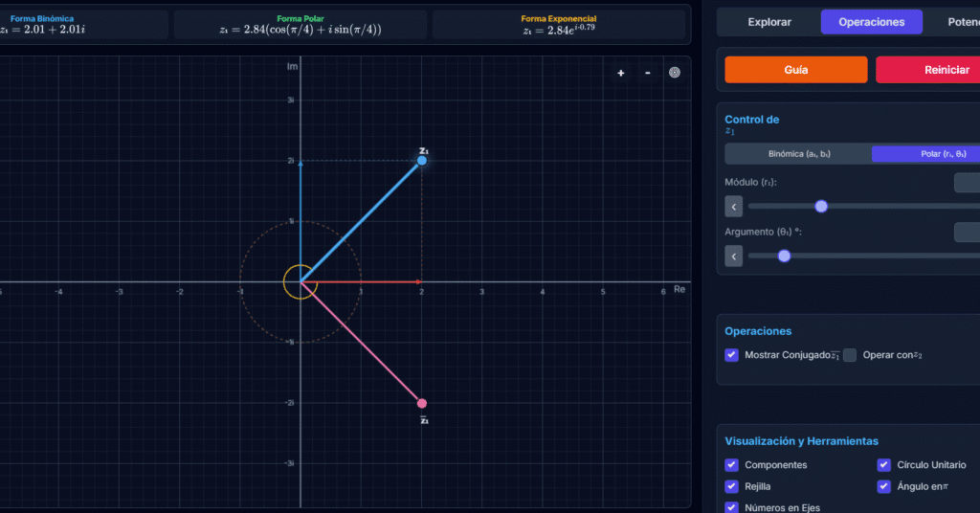Screen dimensions: 980x513
Task: Hide the grid via Rejilla checkbox
Action: [x=732, y=486]
